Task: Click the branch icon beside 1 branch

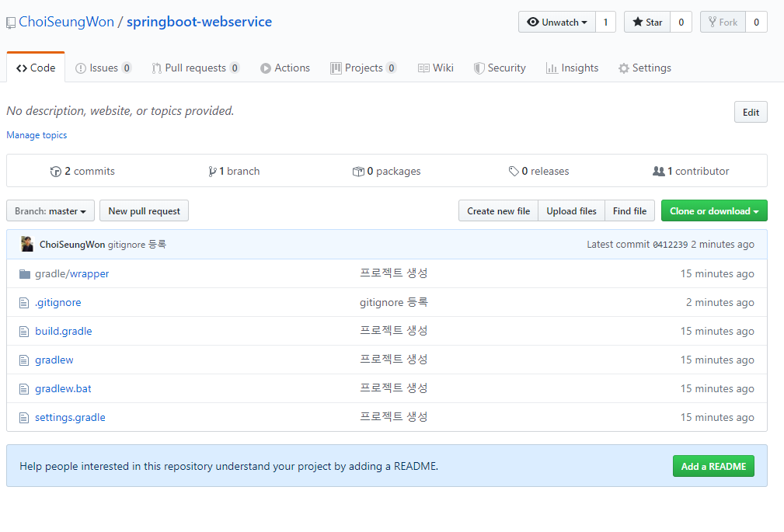Action: click(x=212, y=172)
